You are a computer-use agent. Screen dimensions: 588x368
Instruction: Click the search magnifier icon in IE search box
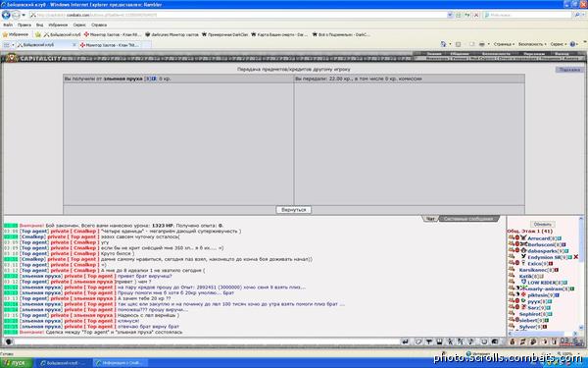(x=577, y=15)
